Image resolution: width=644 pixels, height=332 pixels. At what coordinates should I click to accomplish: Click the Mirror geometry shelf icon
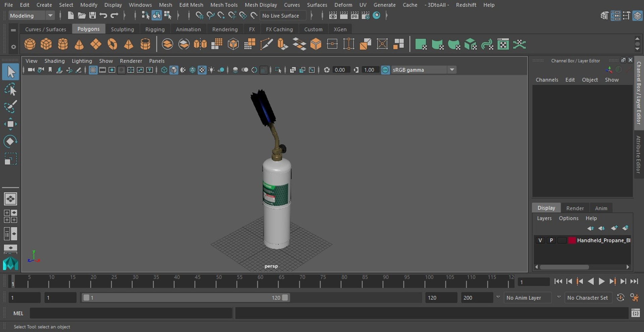coord(200,44)
